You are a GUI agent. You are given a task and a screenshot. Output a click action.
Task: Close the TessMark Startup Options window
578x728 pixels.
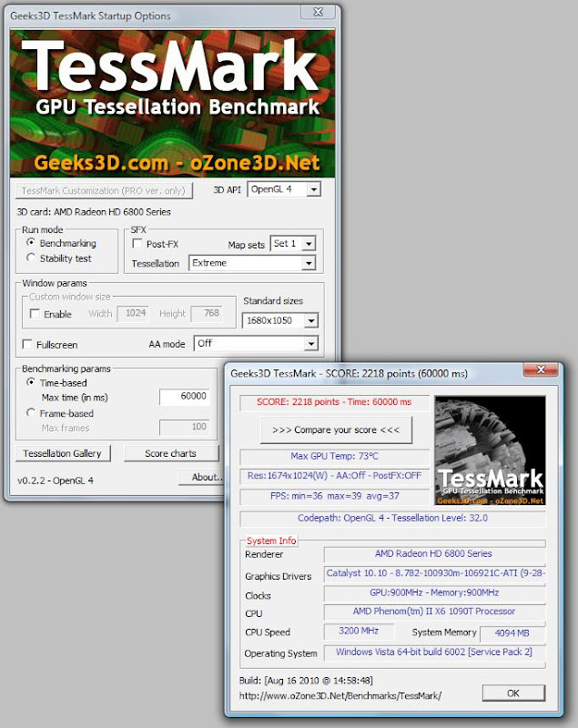point(318,12)
